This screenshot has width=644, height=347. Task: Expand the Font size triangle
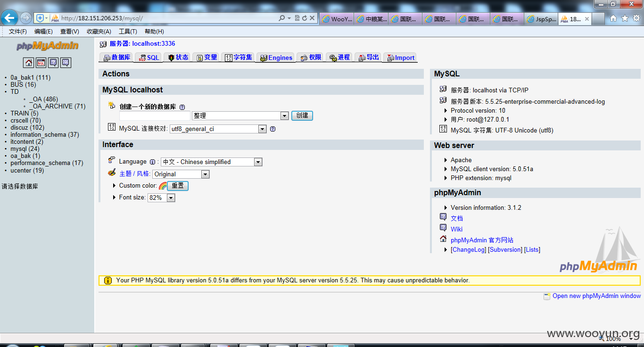(115, 198)
